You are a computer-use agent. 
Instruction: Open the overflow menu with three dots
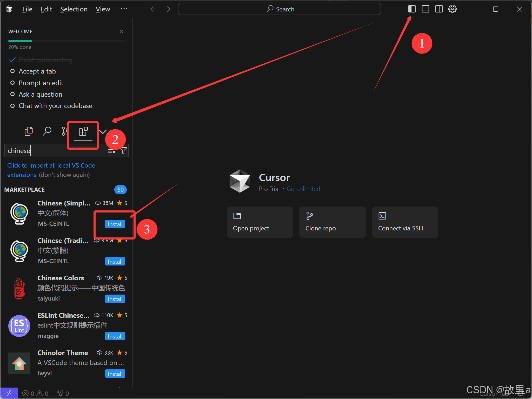(x=124, y=9)
